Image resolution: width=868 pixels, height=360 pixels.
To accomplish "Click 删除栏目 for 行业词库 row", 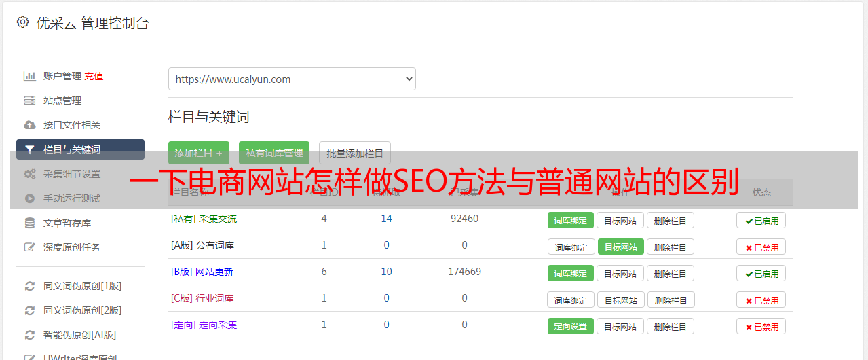I will point(670,300).
